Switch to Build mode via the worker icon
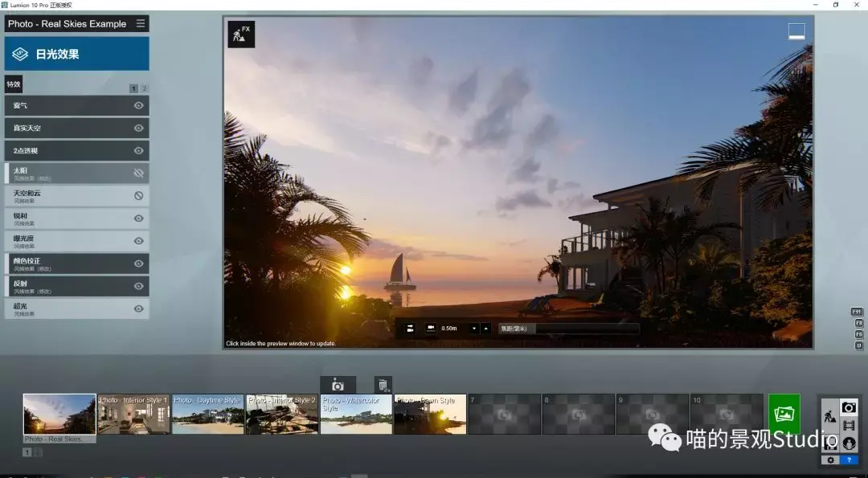The height and width of the screenshot is (478, 868). tap(829, 417)
